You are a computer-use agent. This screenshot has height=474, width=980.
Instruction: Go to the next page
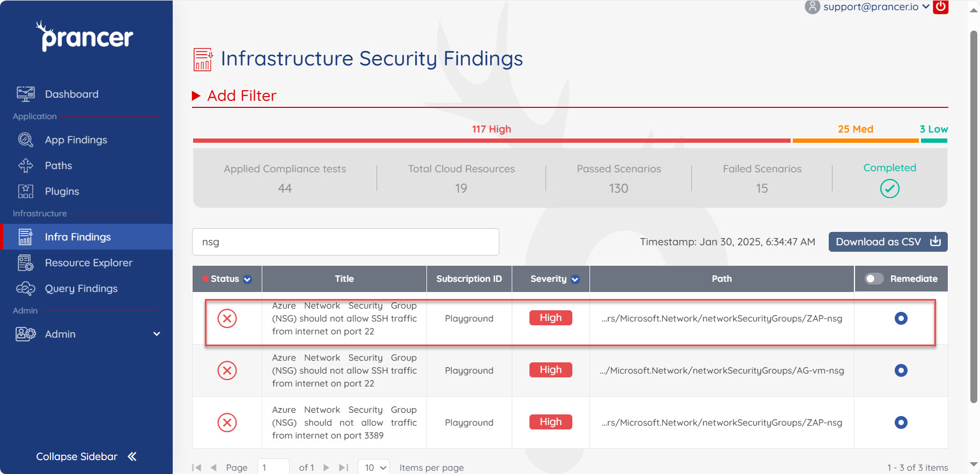point(326,468)
